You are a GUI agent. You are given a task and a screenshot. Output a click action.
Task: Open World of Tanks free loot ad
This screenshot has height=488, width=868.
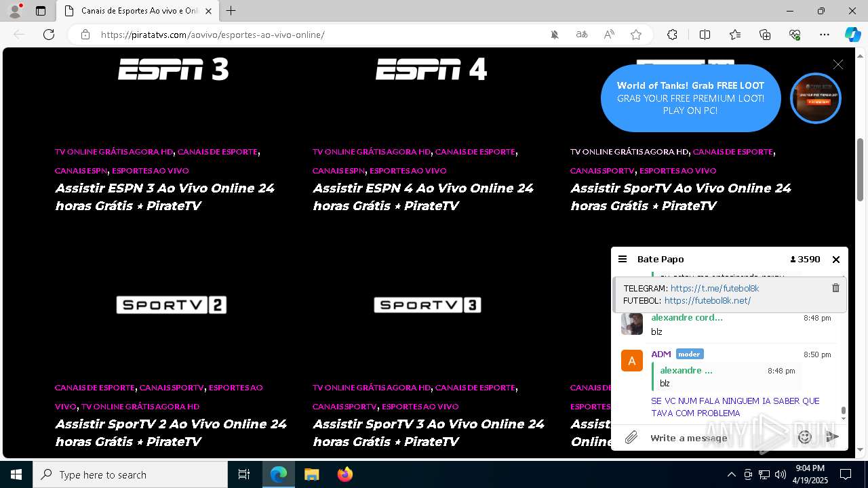pyautogui.click(x=690, y=98)
